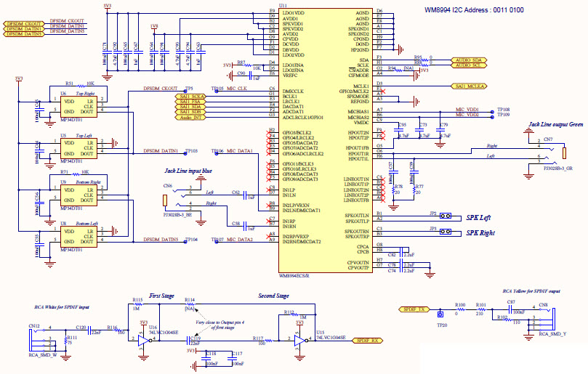Select capacitor C120 22nF
The height and width of the screenshot is (374, 588).
tap(89, 330)
